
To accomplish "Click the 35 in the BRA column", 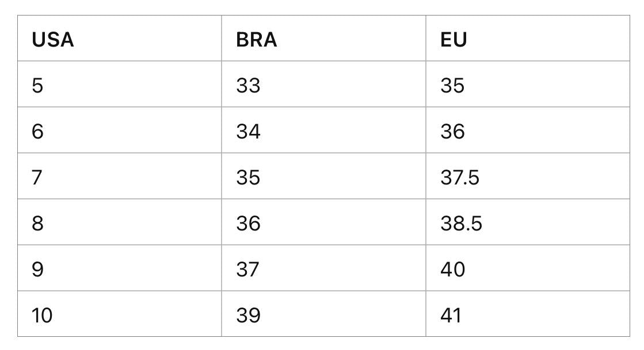I will pyautogui.click(x=248, y=178).
